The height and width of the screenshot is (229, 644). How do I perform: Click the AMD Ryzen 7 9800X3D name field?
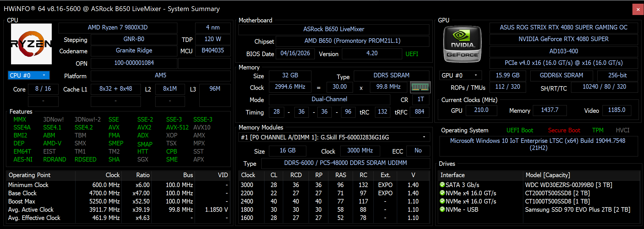118,27
